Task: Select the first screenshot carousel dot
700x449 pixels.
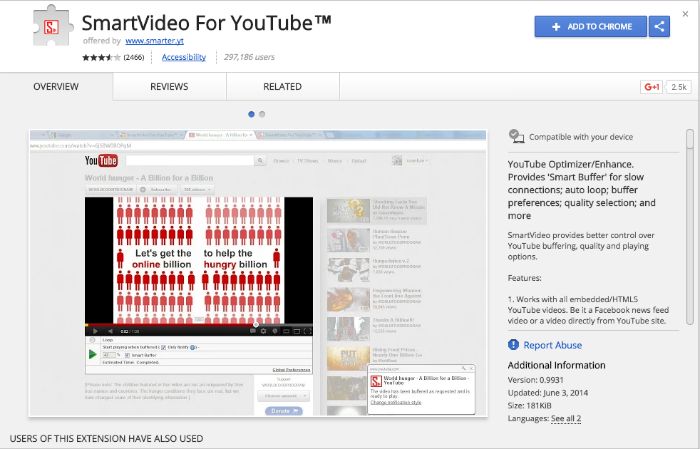Action: tap(251, 114)
